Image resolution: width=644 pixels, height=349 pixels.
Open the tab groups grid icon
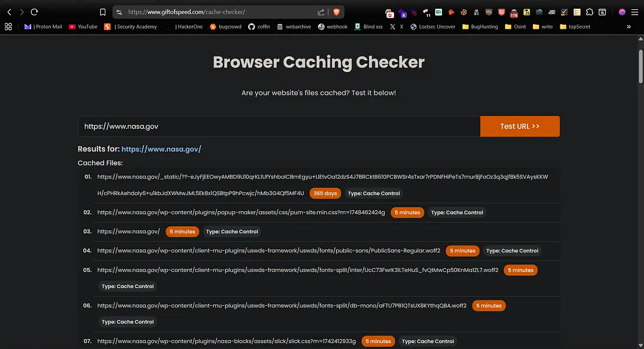[x=8, y=27]
